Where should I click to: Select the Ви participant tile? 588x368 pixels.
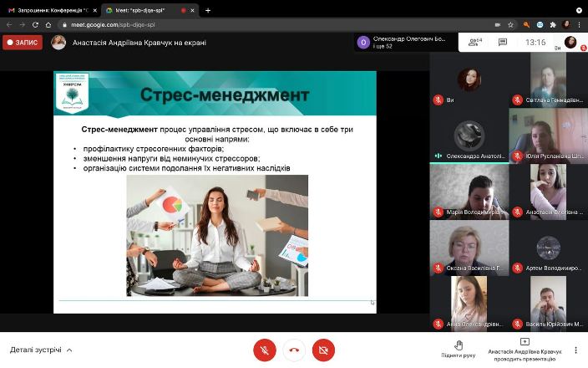click(x=469, y=79)
